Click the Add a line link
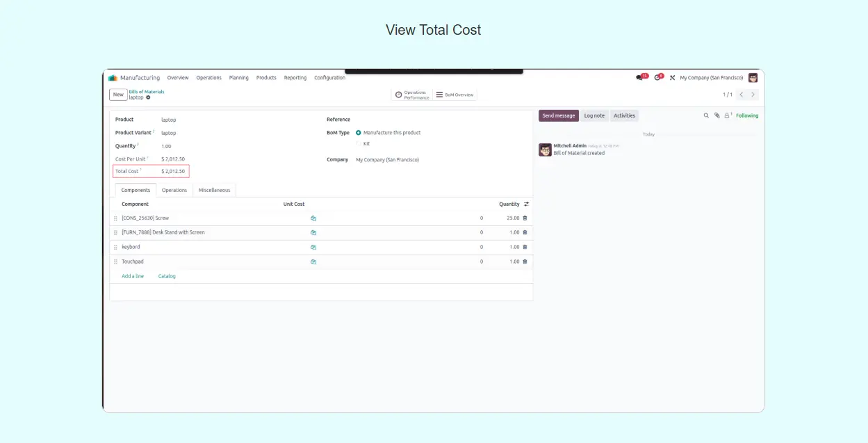This screenshot has height=443, width=868. click(x=133, y=277)
